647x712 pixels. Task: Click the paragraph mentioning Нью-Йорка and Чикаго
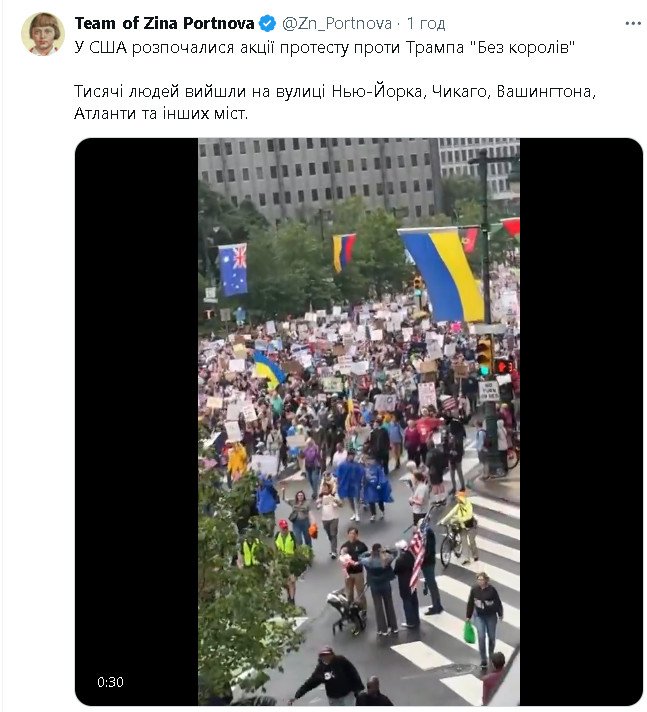click(335, 102)
